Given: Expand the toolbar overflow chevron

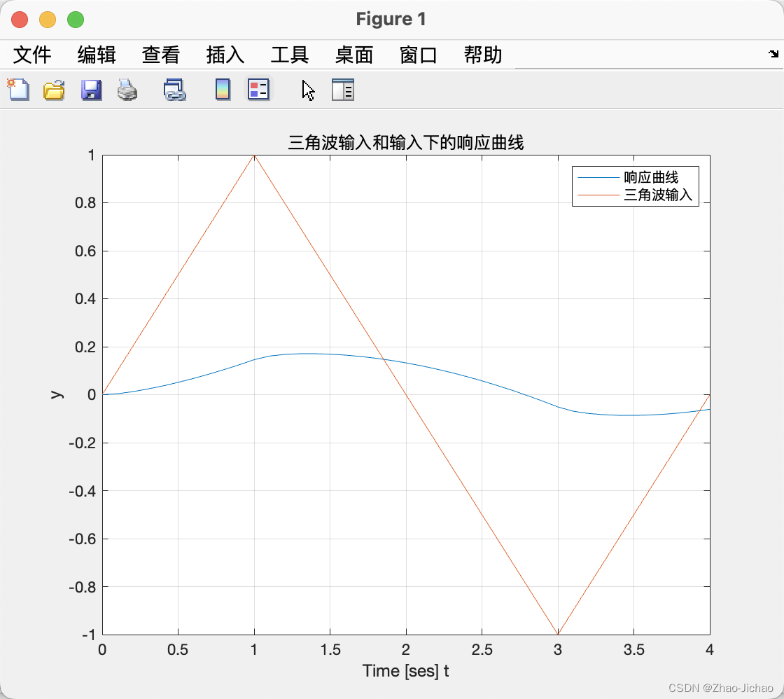Looking at the screenshot, I should 773,53.
